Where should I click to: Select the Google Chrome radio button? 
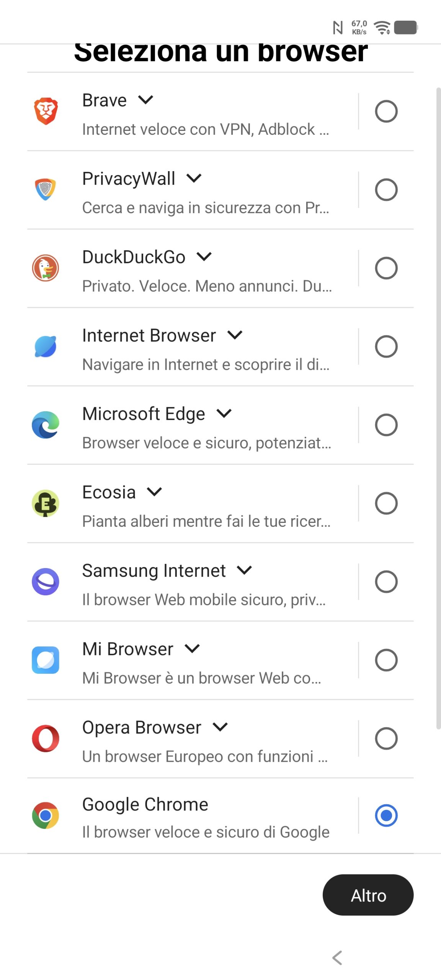pyautogui.click(x=386, y=815)
